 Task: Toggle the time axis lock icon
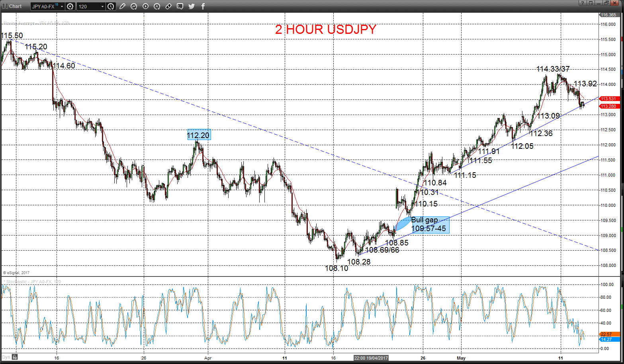(x=16, y=357)
